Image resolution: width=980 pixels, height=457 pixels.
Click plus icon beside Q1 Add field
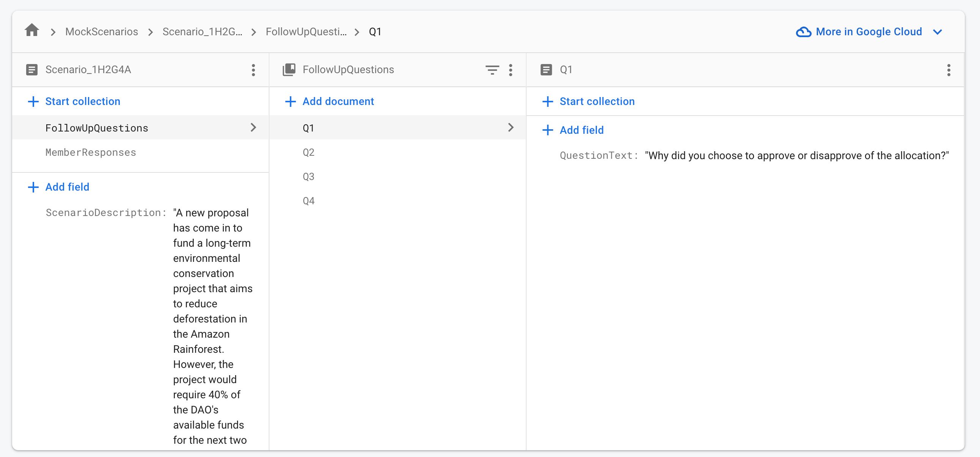(547, 130)
